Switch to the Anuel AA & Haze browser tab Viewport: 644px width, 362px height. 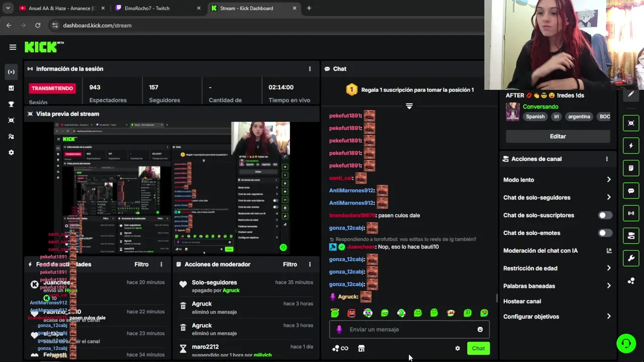point(62,8)
